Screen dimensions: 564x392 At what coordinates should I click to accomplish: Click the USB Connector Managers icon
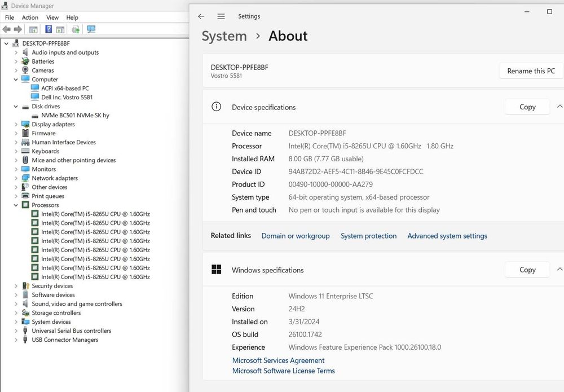(25, 340)
